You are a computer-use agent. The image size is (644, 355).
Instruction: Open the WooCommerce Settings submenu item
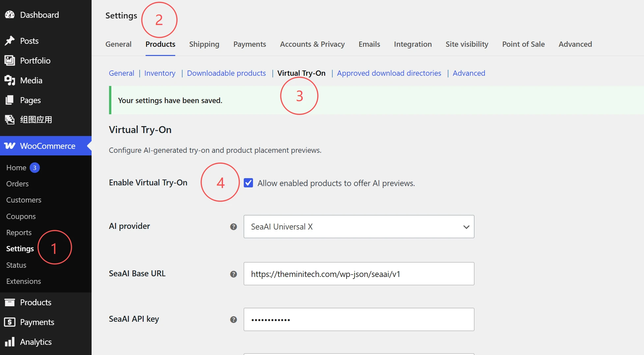point(20,249)
